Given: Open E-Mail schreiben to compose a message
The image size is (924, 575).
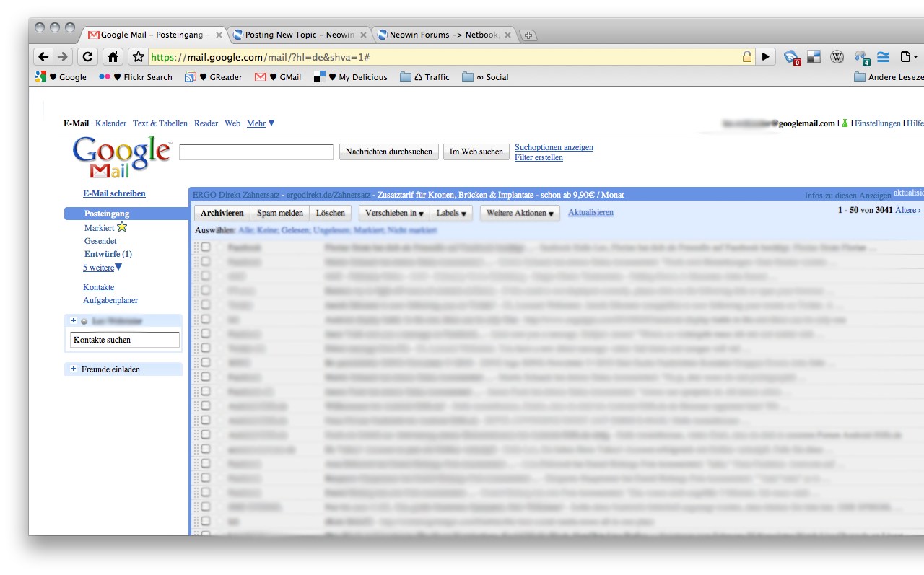Looking at the screenshot, I should click(113, 193).
